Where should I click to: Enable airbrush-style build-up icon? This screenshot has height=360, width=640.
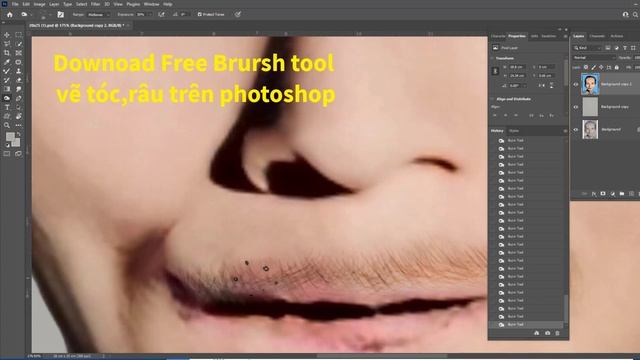point(161,15)
